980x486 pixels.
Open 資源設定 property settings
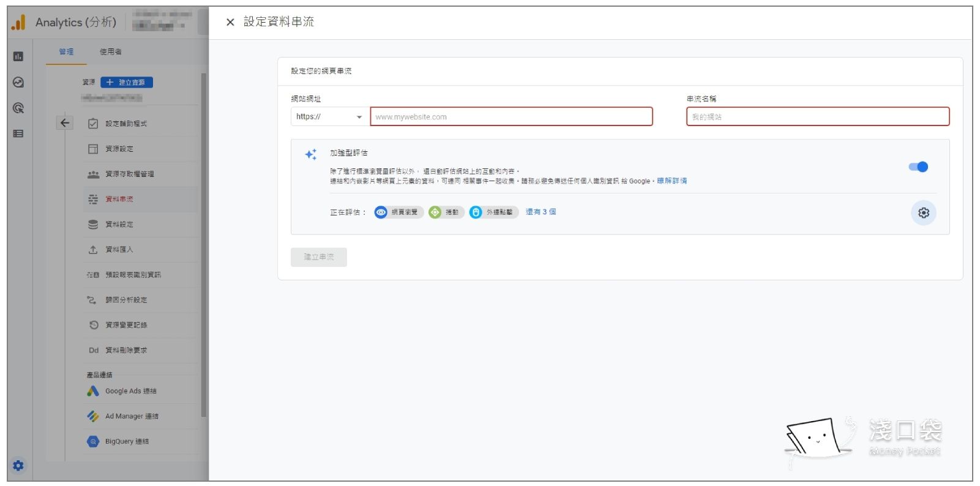click(141, 149)
